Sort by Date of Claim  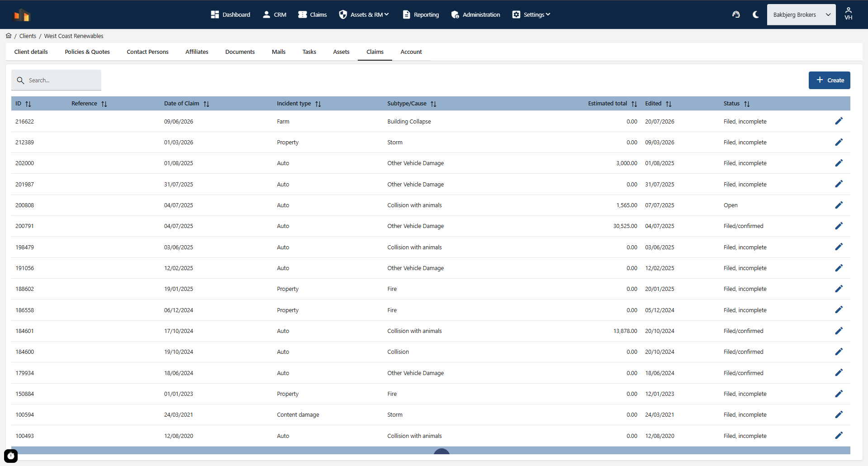206,104
